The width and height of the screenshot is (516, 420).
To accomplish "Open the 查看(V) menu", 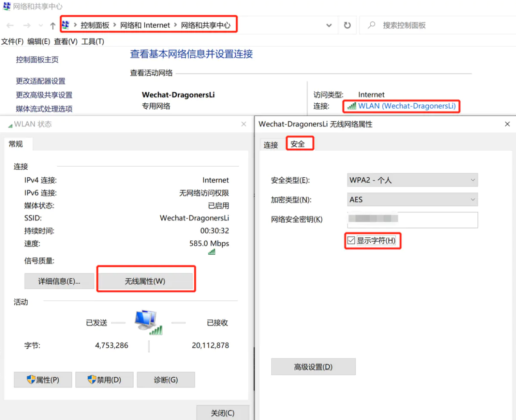I will click(x=66, y=41).
